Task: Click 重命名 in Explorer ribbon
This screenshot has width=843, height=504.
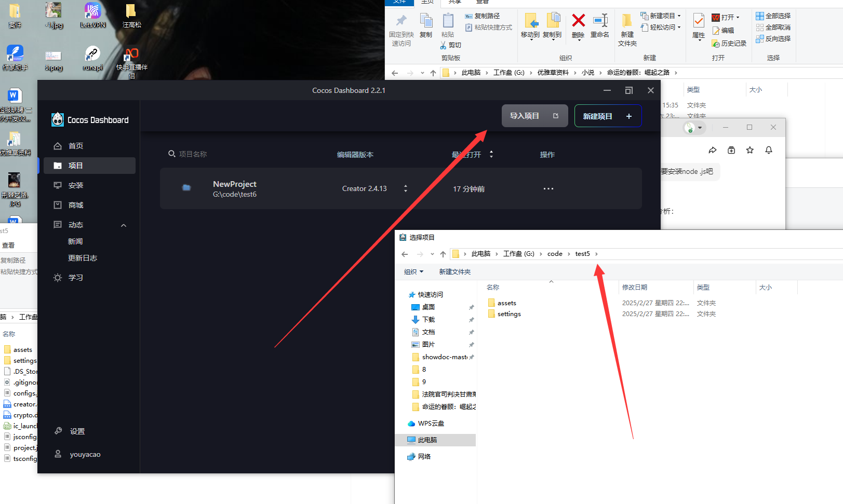Action: tap(600, 25)
